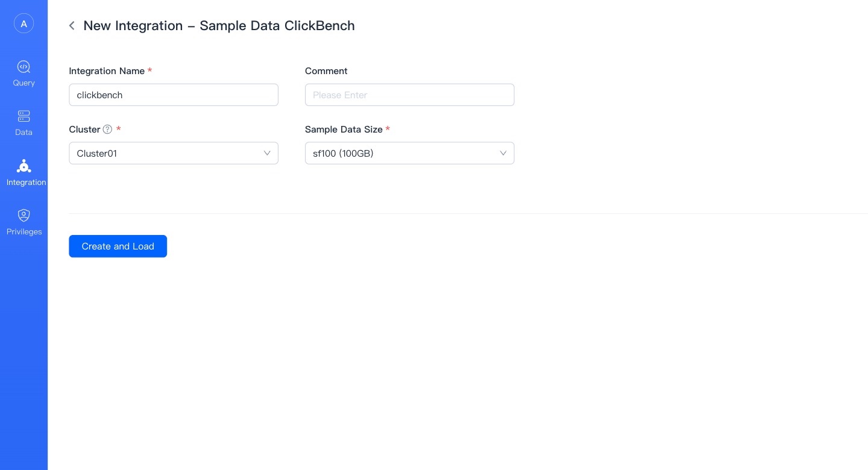Click the page title New Integration heading
868x470 pixels.
click(219, 25)
